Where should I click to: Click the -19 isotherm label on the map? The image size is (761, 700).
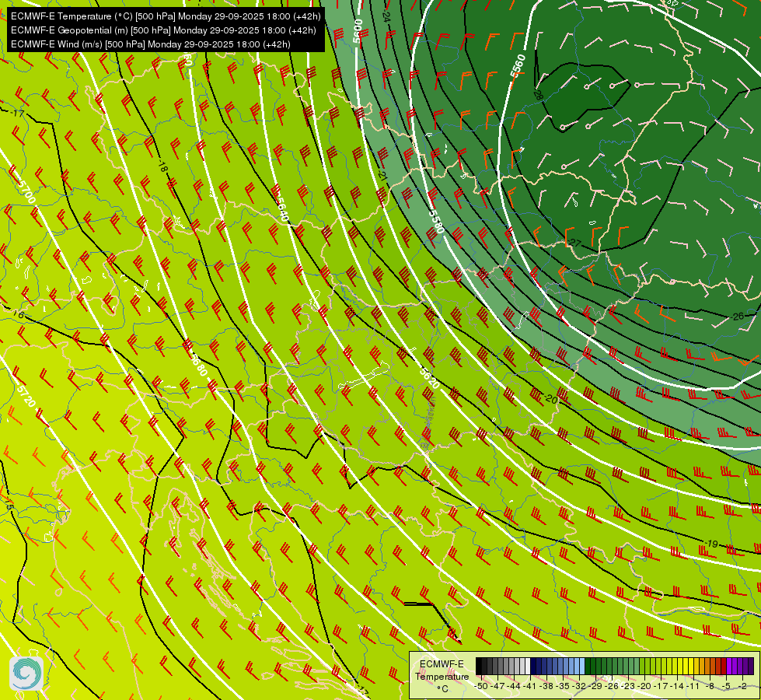(x=711, y=544)
